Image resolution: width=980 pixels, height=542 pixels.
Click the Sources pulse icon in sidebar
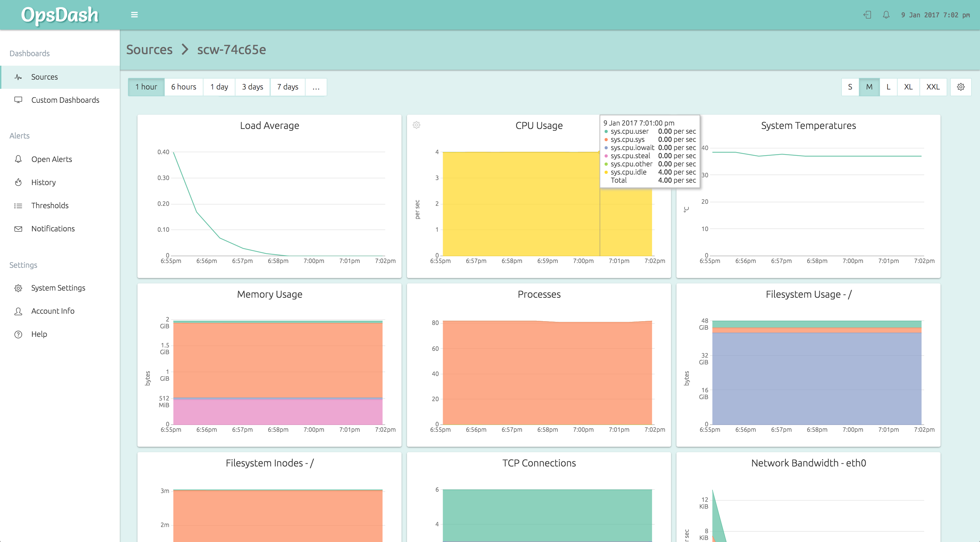[18, 77]
